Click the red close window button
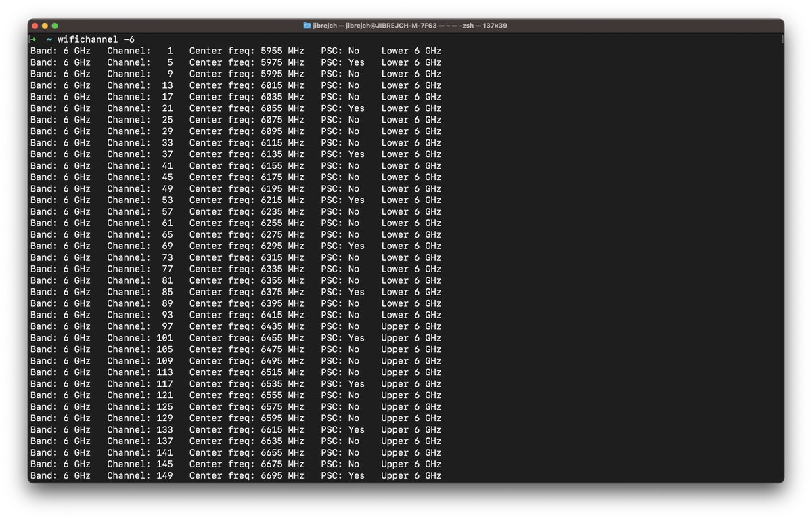 tap(35, 26)
